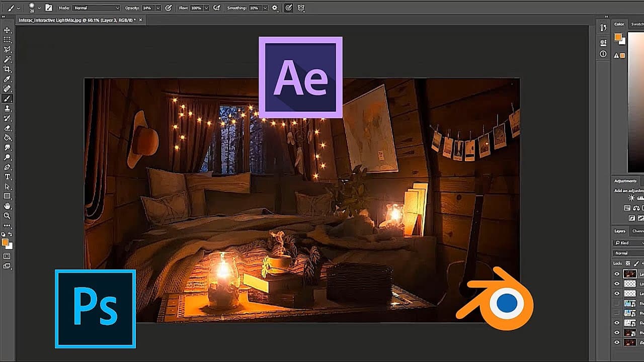Open the Brush Settings panel from options bar
Screen dimensions: 644x362
pos(49,8)
